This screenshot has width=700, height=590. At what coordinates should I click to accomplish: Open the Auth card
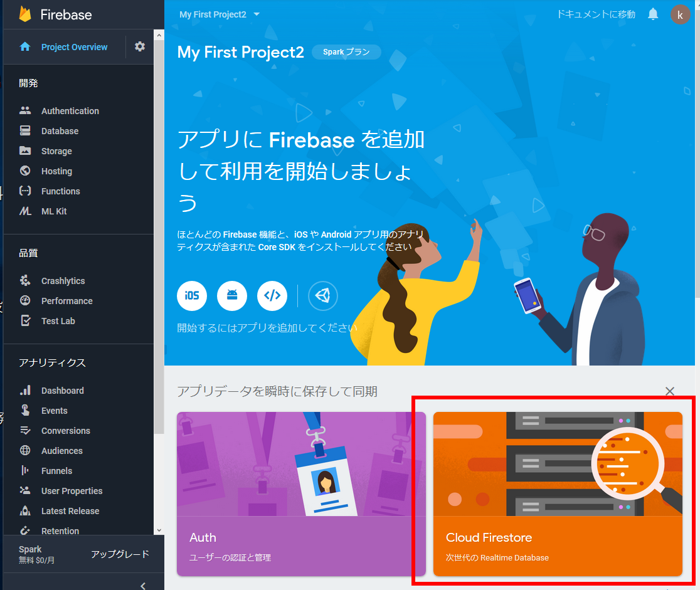tap(301, 493)
